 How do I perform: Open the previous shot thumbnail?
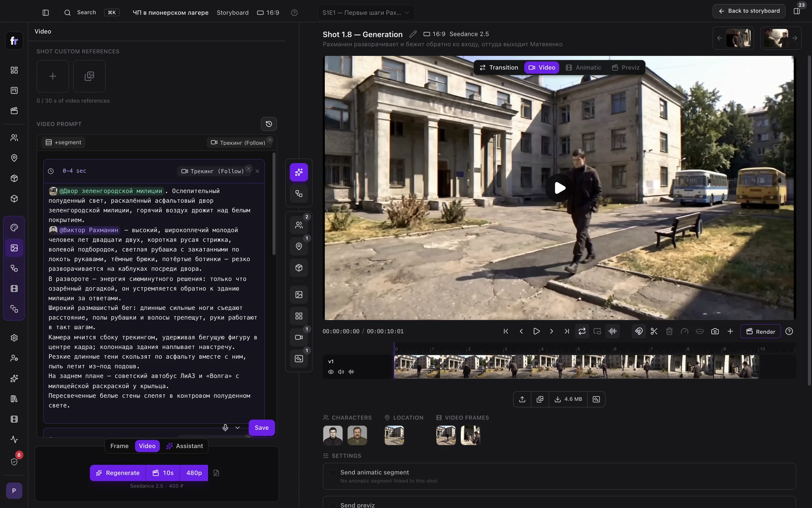(734, 38)
